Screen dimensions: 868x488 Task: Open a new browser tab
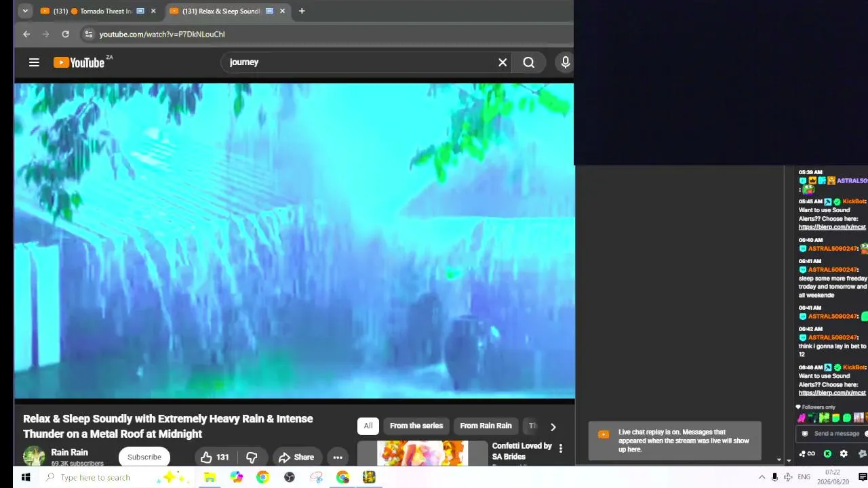click(302, 11)
